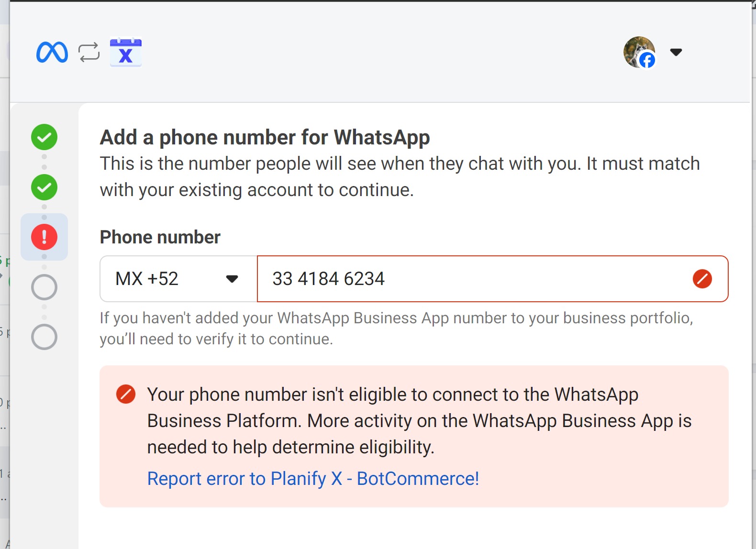Jump to the fifth step circle
The height and width of the screenshot is (549, 756).
pyautogui.click(x=44, y=337)
